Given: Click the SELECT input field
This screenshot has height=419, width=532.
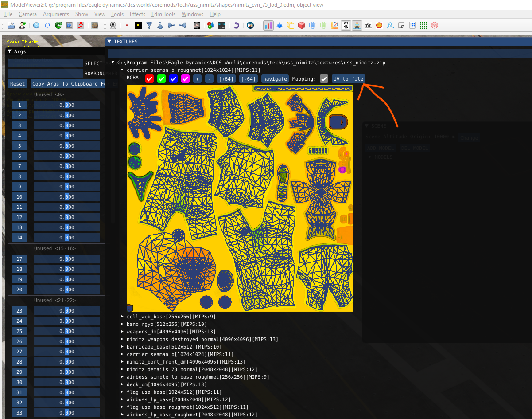Looking at the screenshot, I should click(46, 63).
